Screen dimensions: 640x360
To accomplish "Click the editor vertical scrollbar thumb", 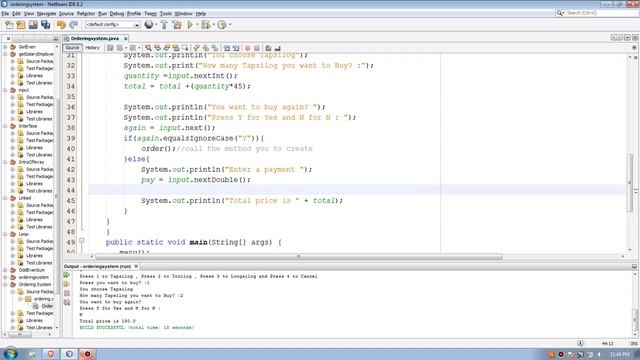I will (629, 182).
